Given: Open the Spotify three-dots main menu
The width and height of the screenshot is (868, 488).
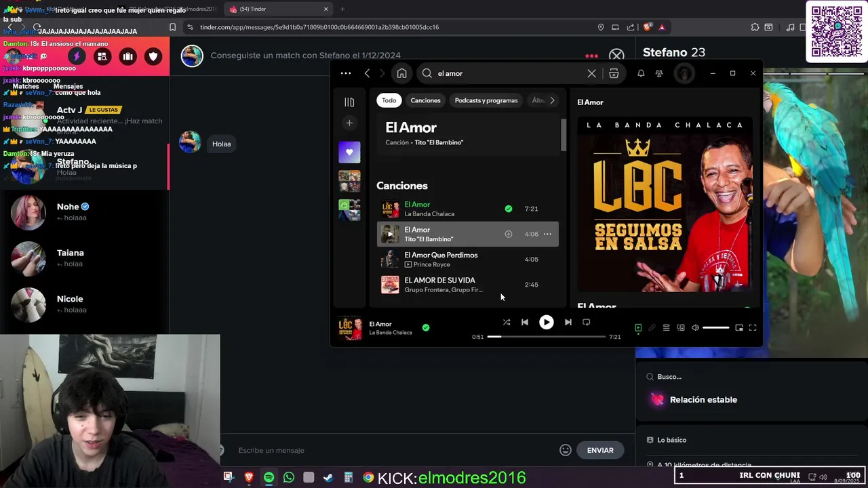Looking at the screenshot, I should point(346,73).
